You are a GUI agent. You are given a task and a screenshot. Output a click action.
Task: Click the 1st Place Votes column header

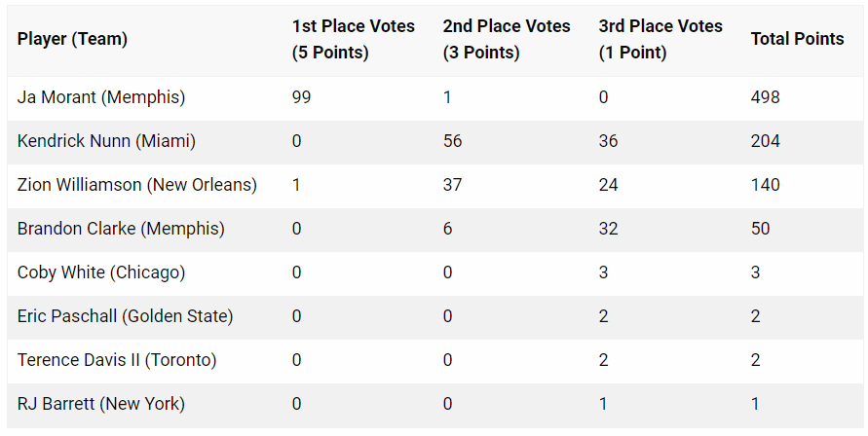click(x=353, y=39)
